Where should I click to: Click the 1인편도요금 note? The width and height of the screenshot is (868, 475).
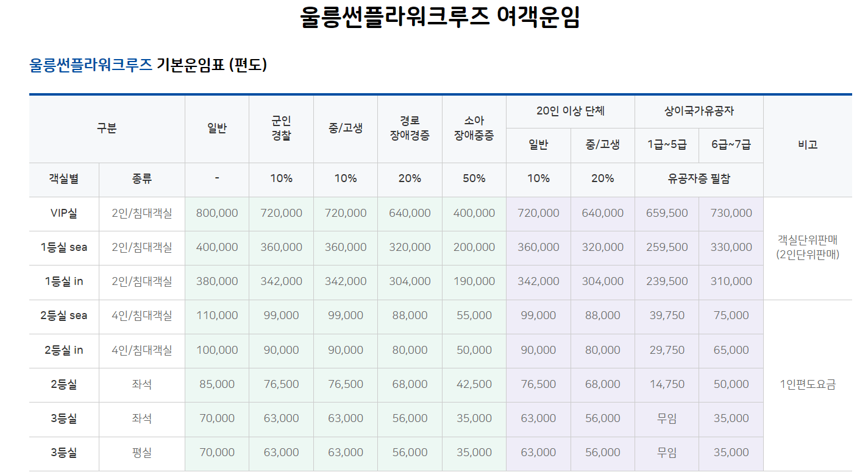(x=808, y=384)
